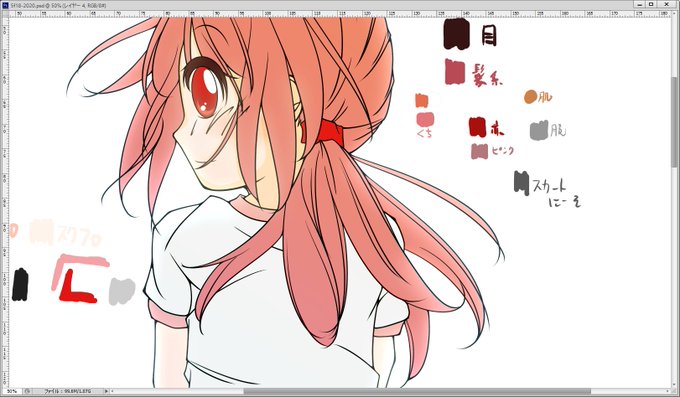
Task: Sample the hair color swatch beside 髪系
Action: click(x=455, y=72)
